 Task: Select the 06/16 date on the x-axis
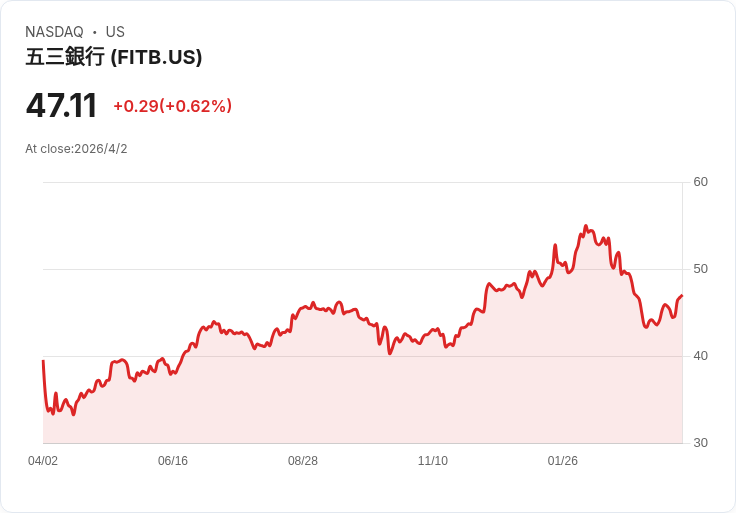173,461
